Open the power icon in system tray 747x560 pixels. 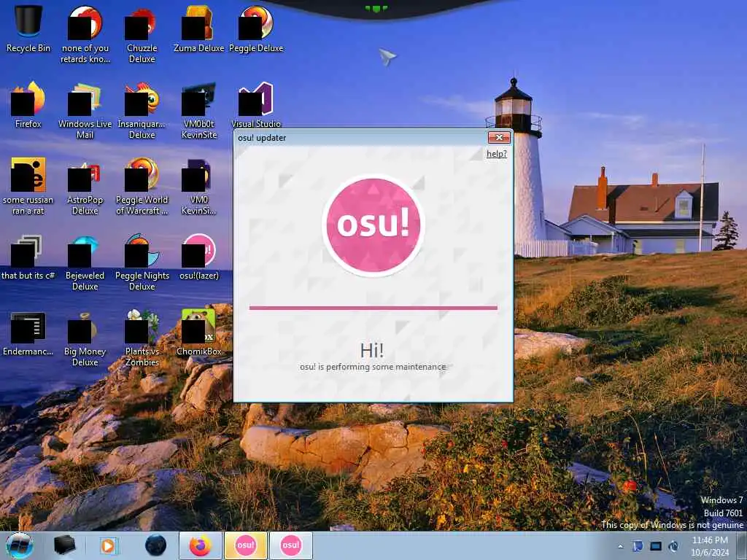pyautogui.click(x=673, y=545)
